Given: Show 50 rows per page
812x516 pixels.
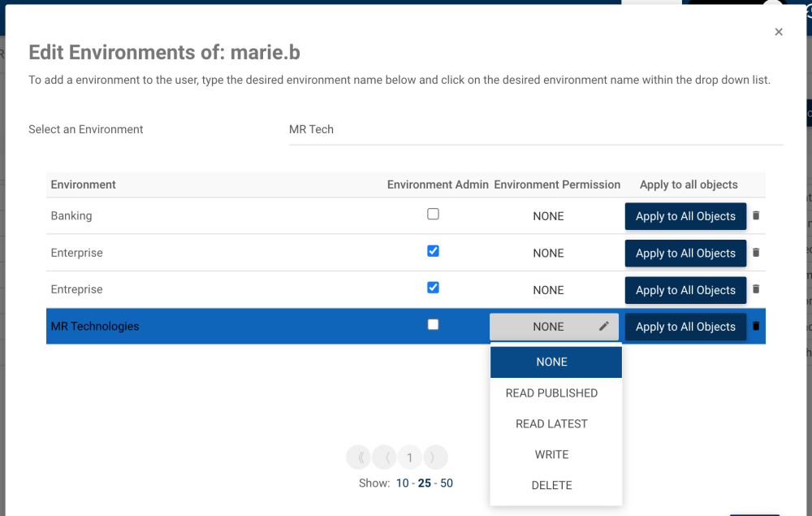Looking at the screenshot, I should (x=447, y=483).
